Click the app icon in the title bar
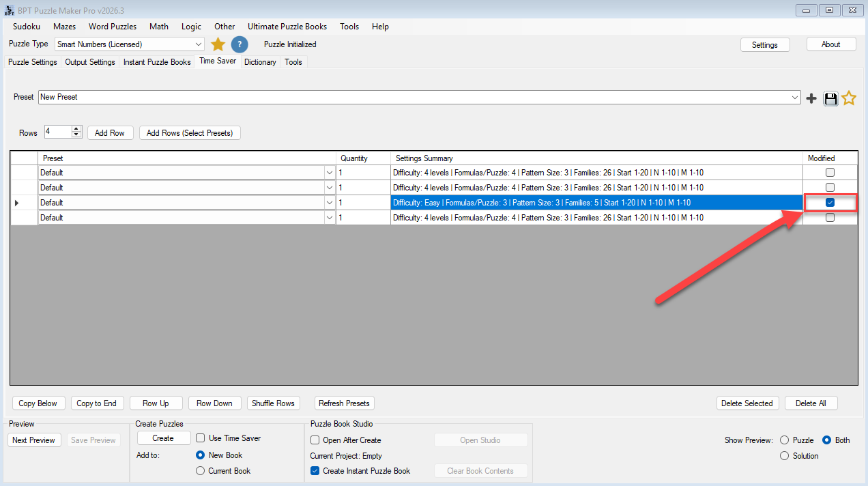Viewport: 868px width, 486px height. 10,10
